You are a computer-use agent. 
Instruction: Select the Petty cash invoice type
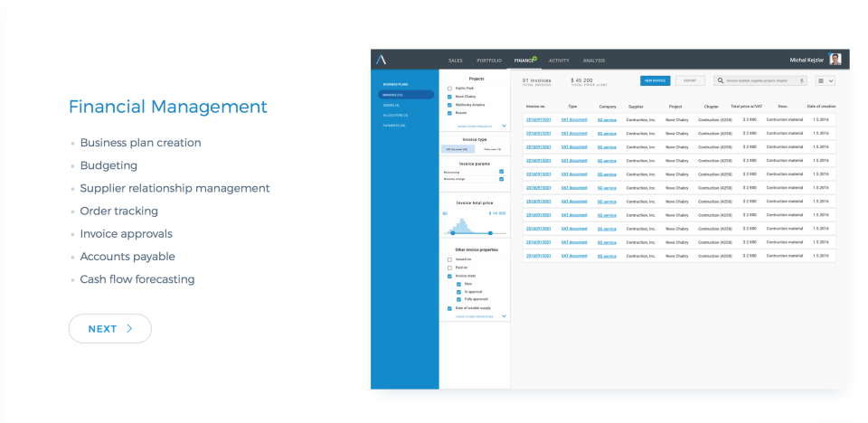click(x=492, y=149)
